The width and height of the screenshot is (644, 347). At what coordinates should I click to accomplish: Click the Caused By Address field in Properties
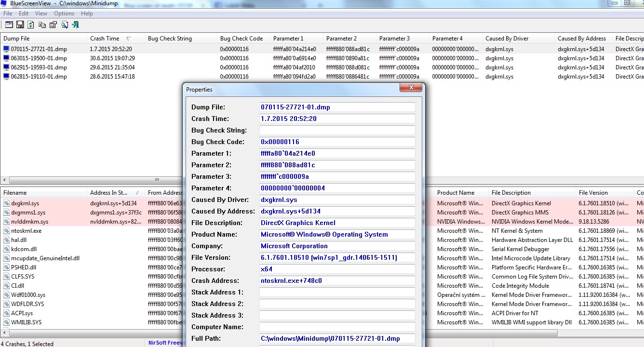tap(337, 211)
